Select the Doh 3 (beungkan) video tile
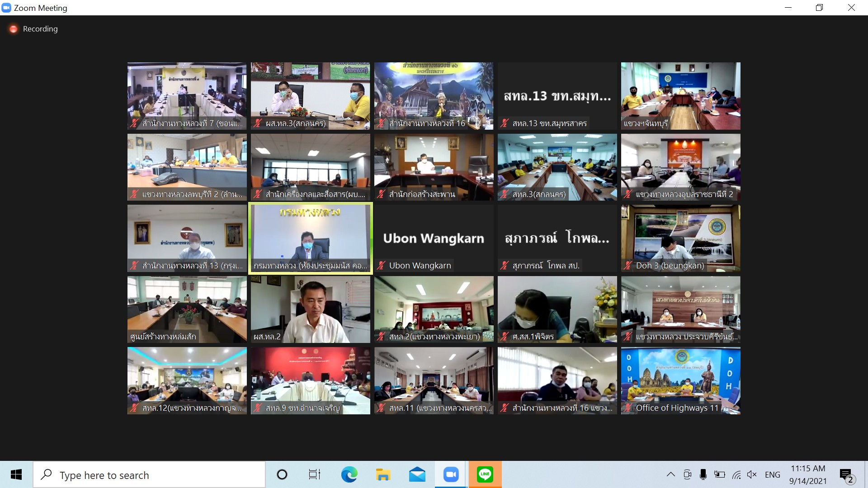The width and height of the screenshot is (868, 488). pos(680,238)
